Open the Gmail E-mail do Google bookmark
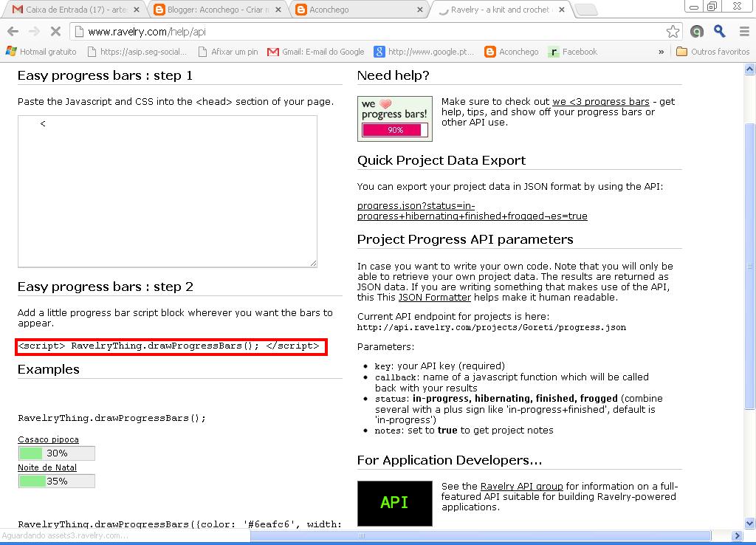 pos(316,52)
